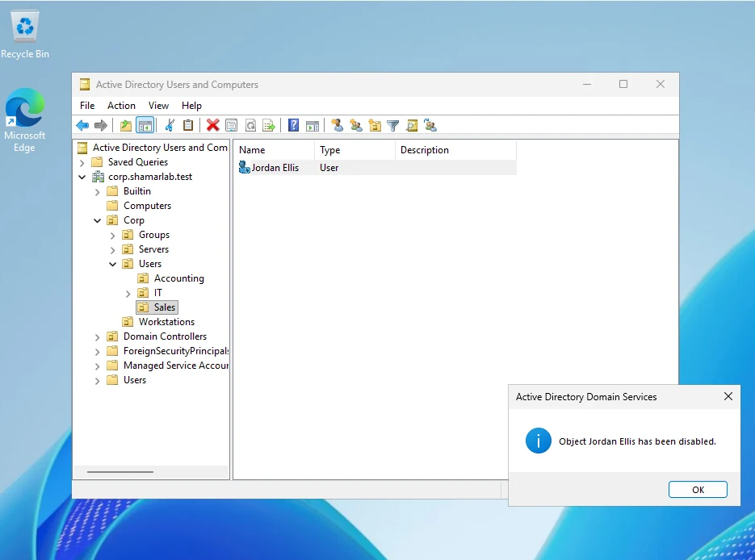Open the File menu
Screen dimensions: 755x560
coord(87,106)
